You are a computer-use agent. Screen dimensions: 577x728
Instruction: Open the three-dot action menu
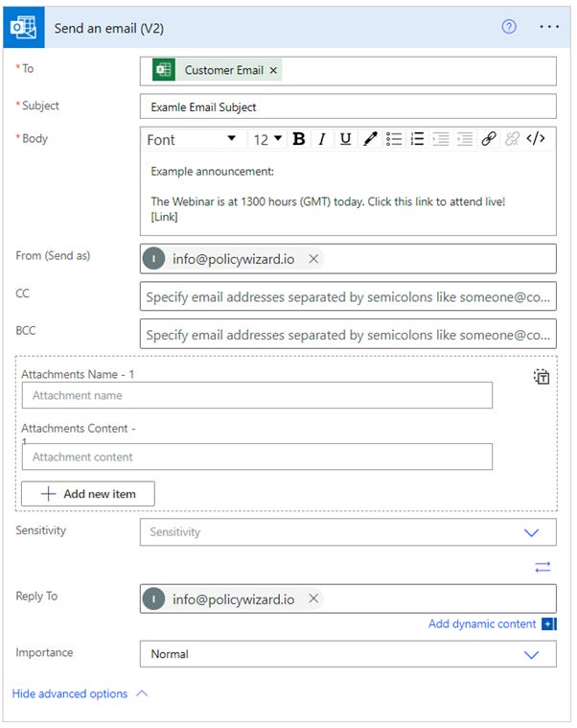click(x=551, y=27)
